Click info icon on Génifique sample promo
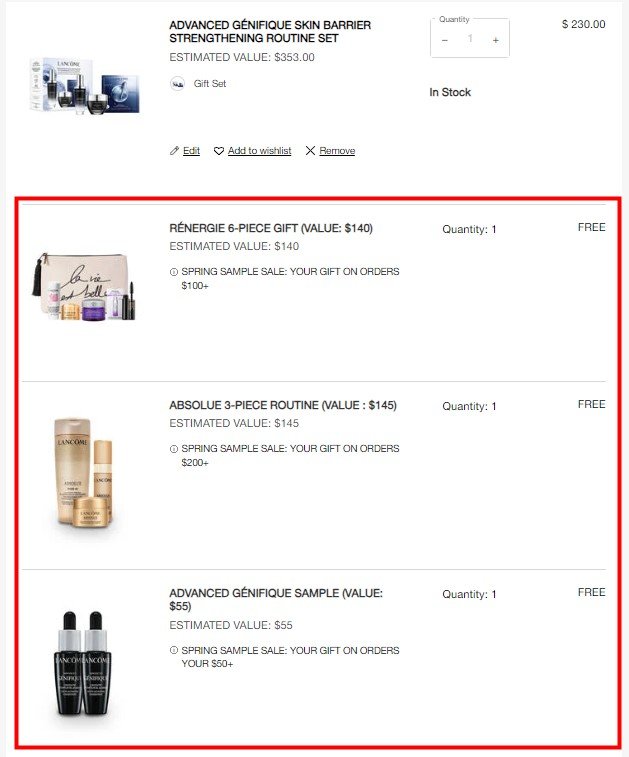Screen dimensions: 629x757 click(x=174, y=650)
